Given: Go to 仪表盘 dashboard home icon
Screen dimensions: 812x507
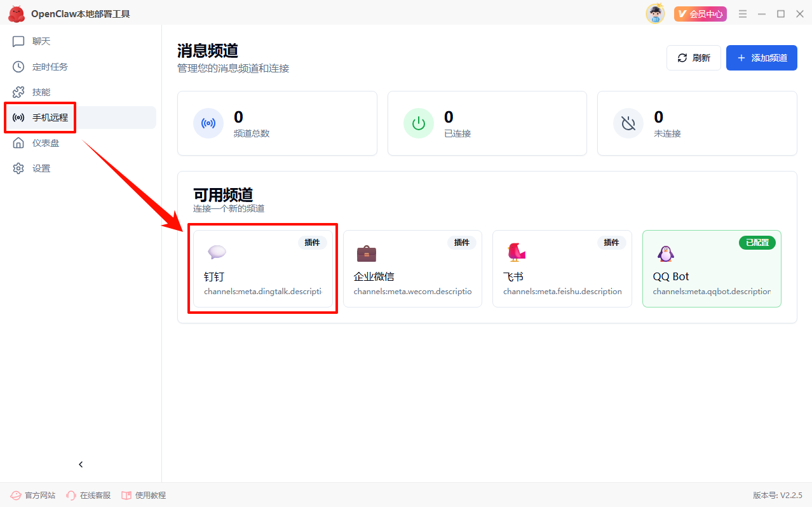Looking at the screenshot, I should (x=18, y=143).
